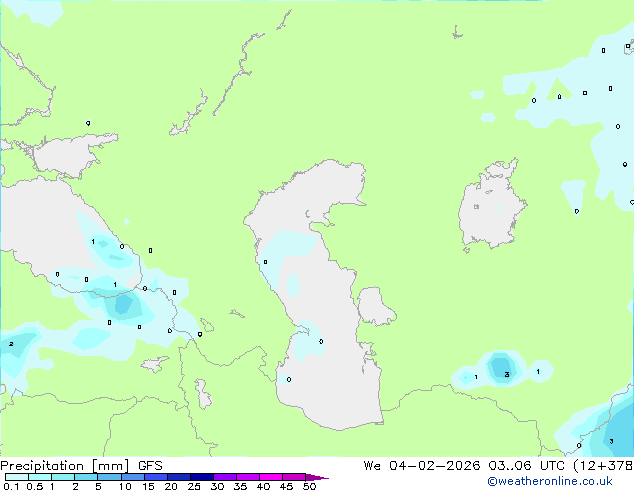Select the violet swatch between 30 and 35
Screen dimensions: 634x490
click(x=225, y=477)
